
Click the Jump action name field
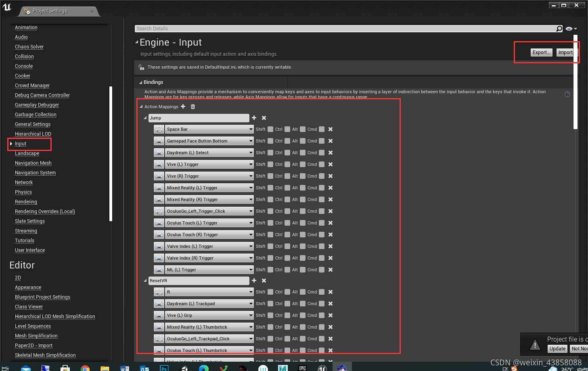click(x=199, y=118)
